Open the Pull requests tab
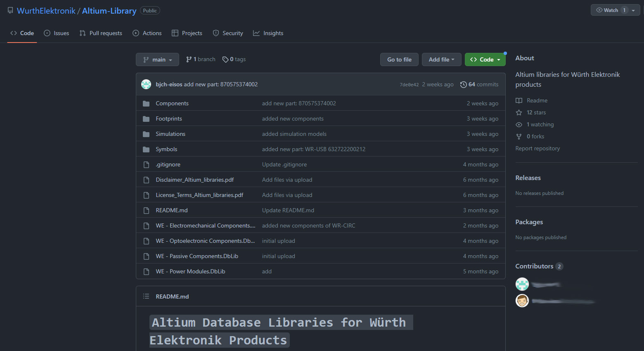 click(101, 33)
